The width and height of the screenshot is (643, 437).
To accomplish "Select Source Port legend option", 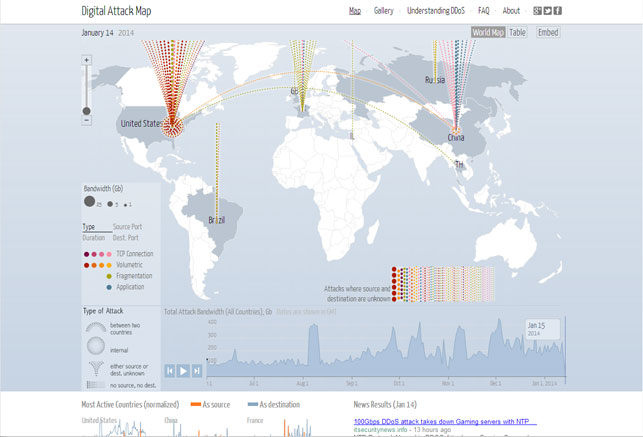I will tap(127, 227).
